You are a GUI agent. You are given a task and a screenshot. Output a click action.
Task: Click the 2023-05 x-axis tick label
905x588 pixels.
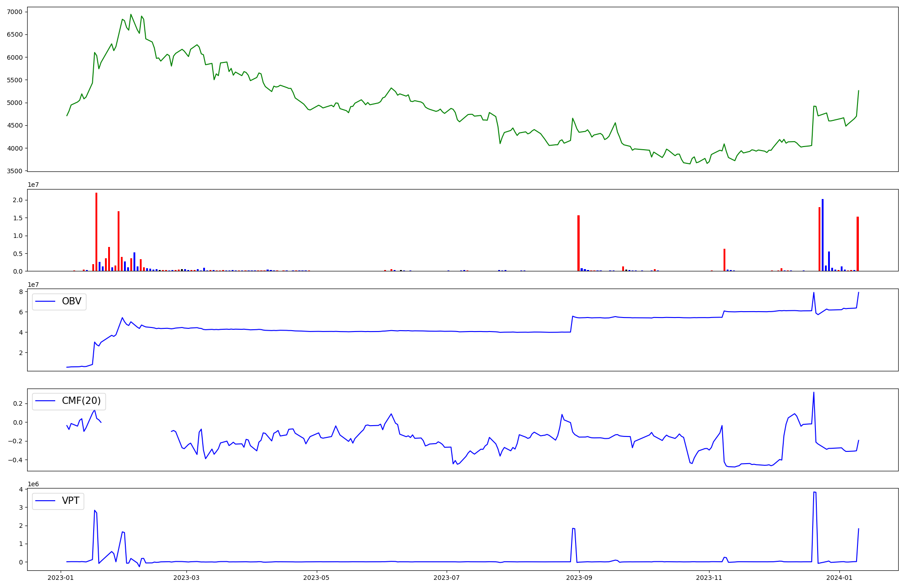pos(316,578)
